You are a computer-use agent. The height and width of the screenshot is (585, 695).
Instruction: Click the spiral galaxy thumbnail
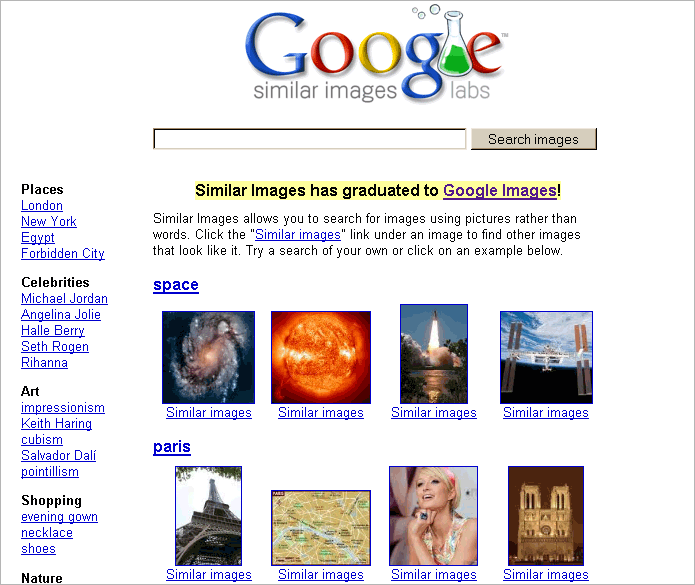coord(208,357)
